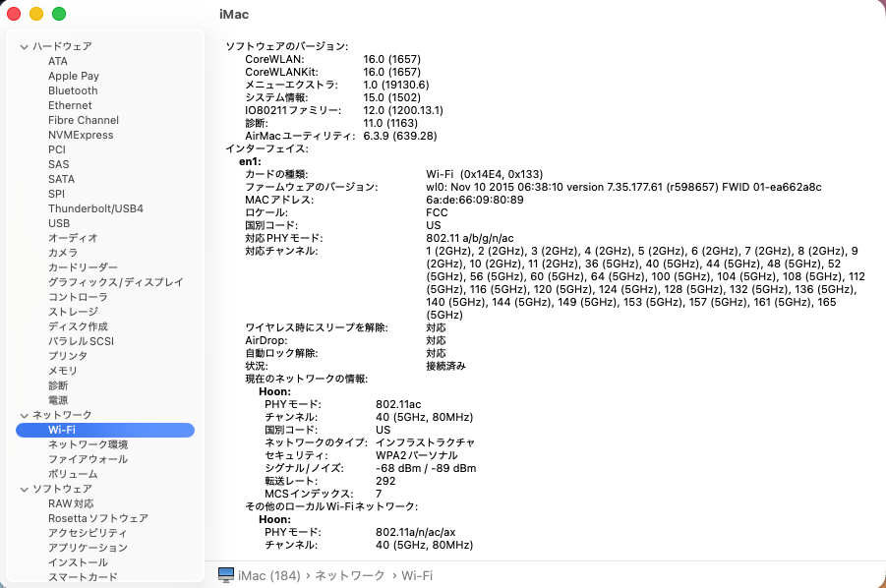Select ボリューム in the sidebar
The width and height of the screenshot is (886, 588).
[73, 474]
